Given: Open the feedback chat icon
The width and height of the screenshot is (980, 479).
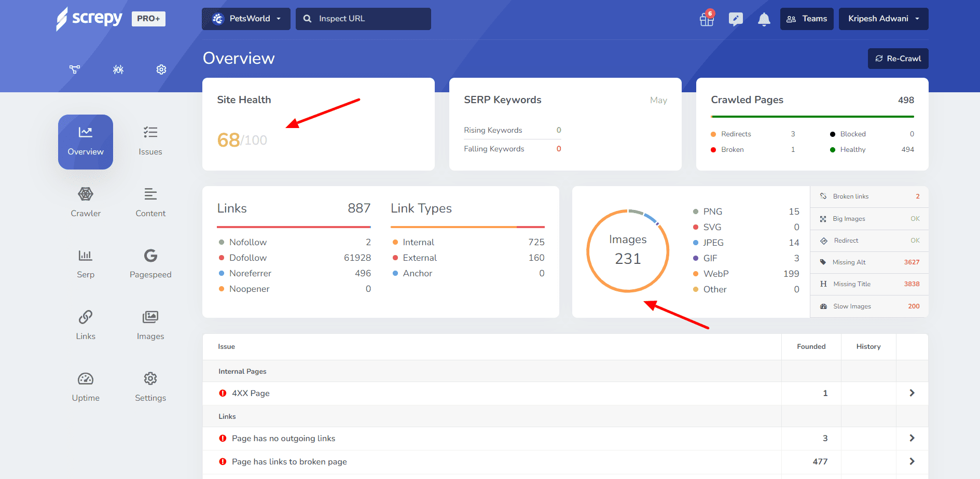Looking at the screenshot, I should point(735,19).
